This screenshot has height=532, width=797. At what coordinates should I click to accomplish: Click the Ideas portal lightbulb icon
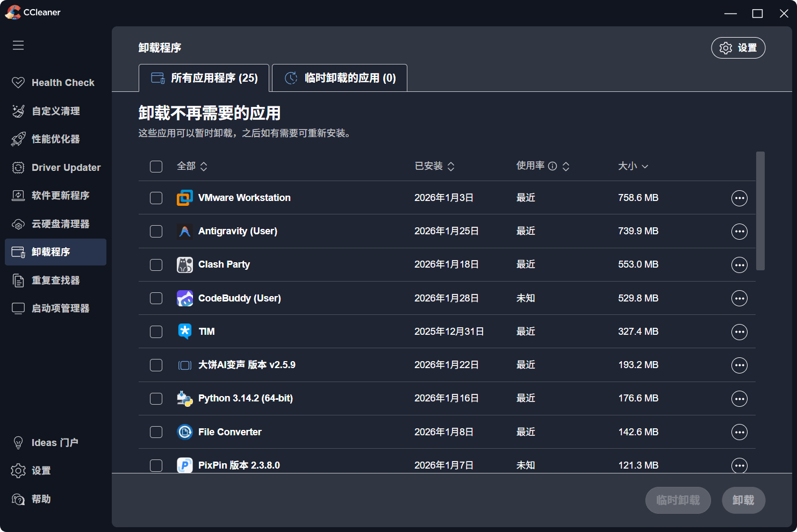coord(18,443)
